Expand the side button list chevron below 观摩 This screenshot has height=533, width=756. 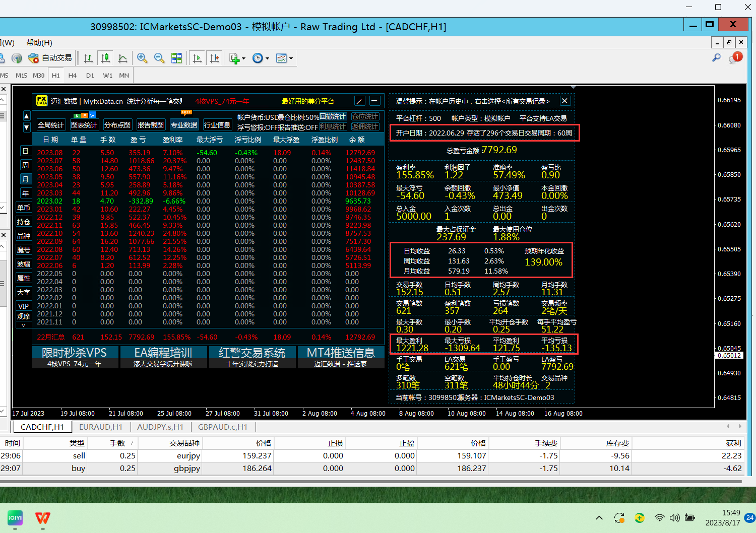[24, 325]
